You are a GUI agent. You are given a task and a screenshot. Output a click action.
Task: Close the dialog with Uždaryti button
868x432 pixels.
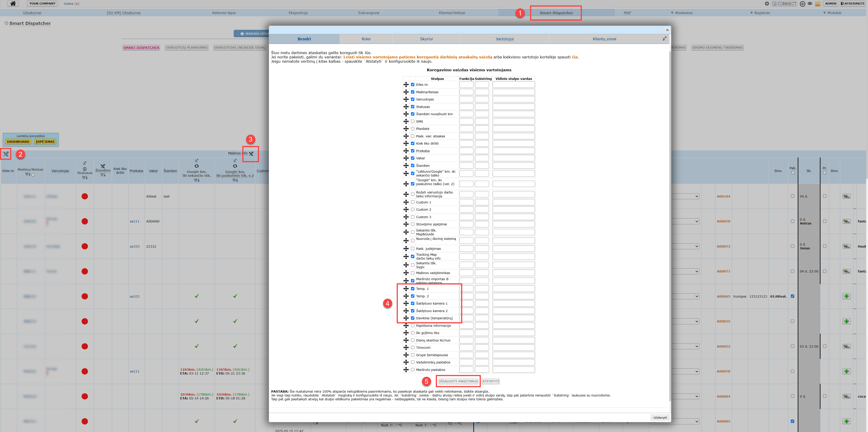660,418
